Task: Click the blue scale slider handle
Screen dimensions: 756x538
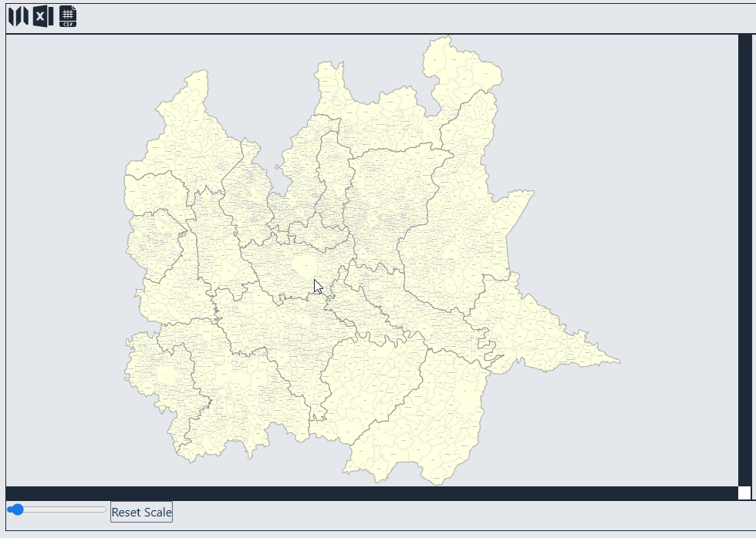Action: tap(17, 509)
